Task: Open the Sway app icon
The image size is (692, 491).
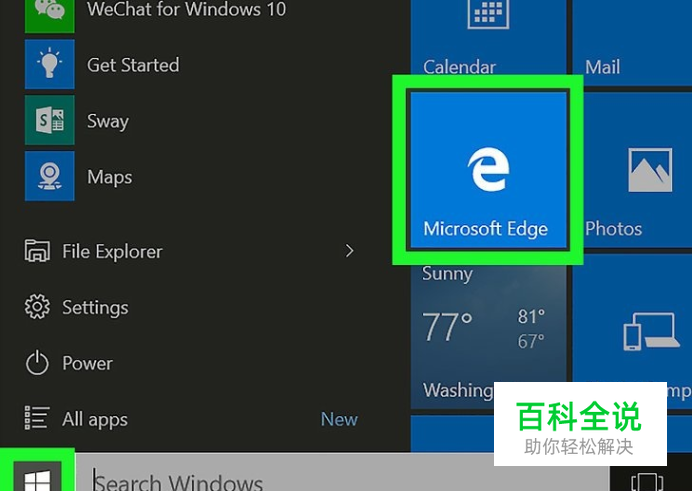Action: pyautogui.click(x=49, y=120)
